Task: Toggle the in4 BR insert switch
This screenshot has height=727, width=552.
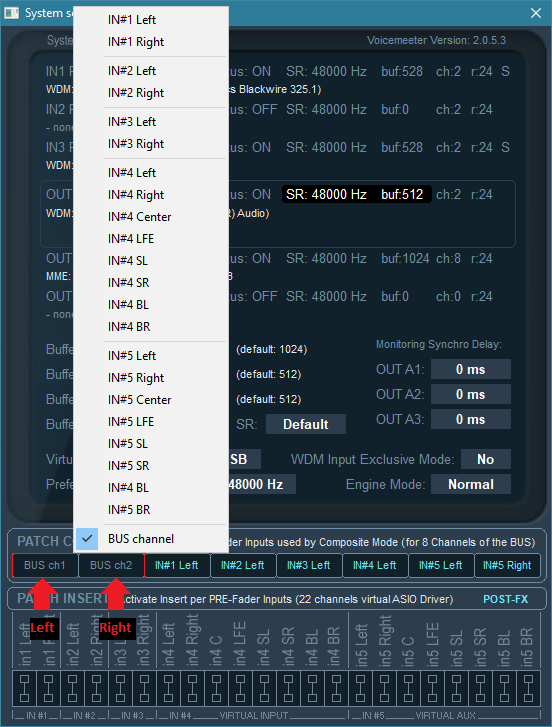Action: 336,689
